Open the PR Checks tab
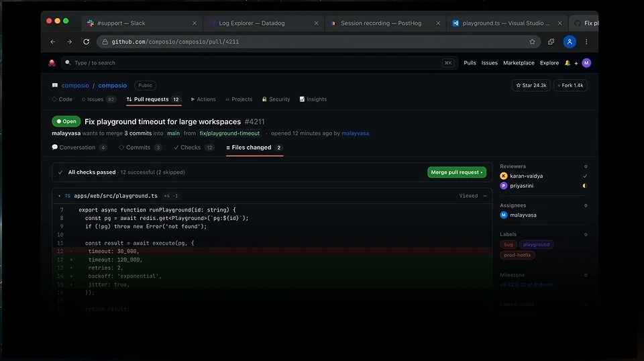Viewport: 644px width, 361px height. tap(194, 148)
